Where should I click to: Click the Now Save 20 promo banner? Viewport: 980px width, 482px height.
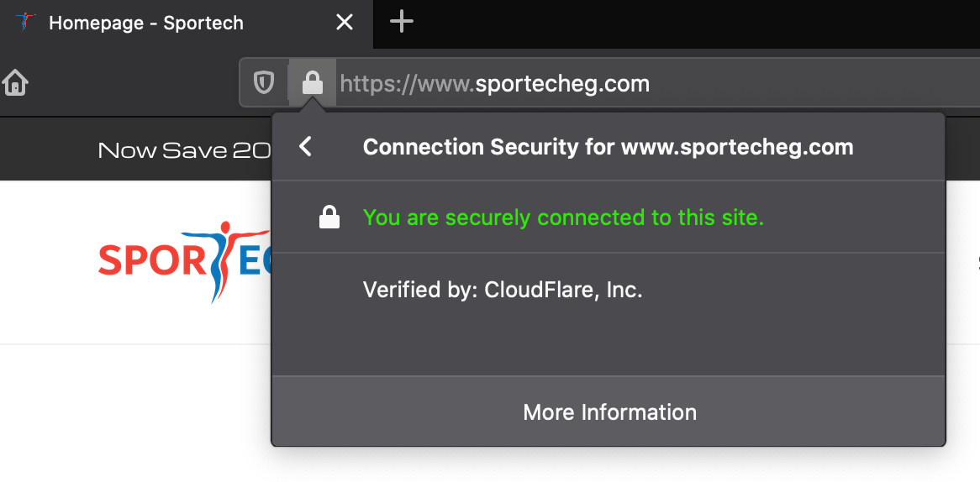click(184, 149)
